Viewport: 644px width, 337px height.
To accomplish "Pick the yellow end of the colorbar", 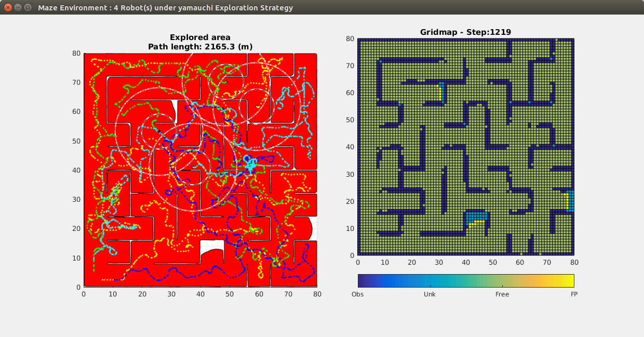I will tap(570, 281).
